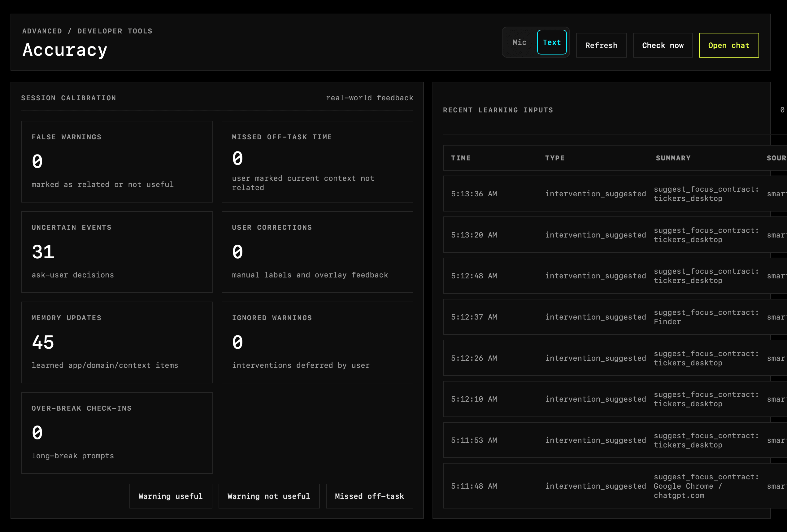Click 'manual labels and overlay feedback' caption
This screenshot has height=532, width=787.
coord(310,275)
